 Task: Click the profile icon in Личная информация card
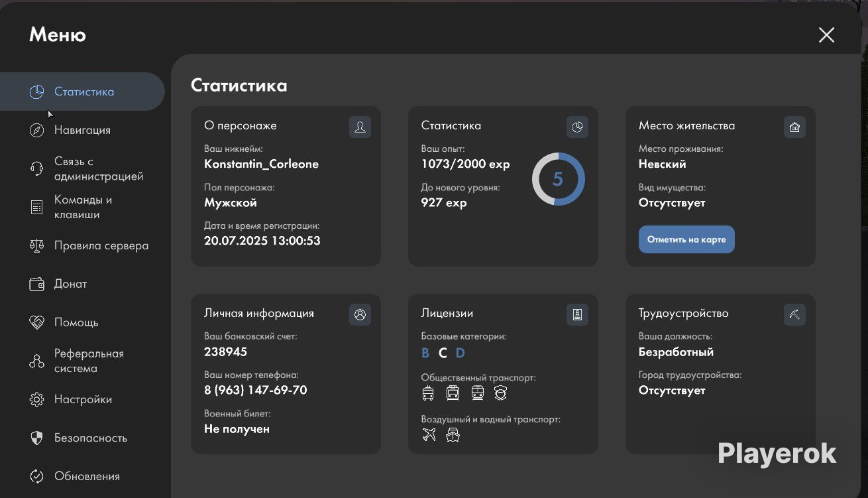click(360, 314)
